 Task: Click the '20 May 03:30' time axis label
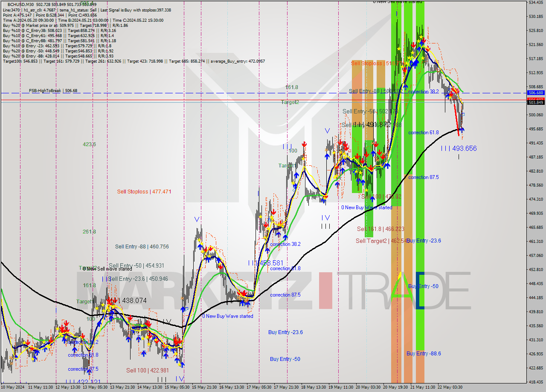coord(368,387)
